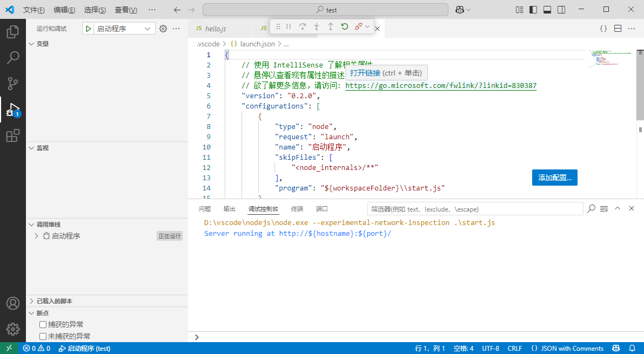Open the 查看 menu
The height and width of the screenshot is (354, 644).
click(126, 10)
